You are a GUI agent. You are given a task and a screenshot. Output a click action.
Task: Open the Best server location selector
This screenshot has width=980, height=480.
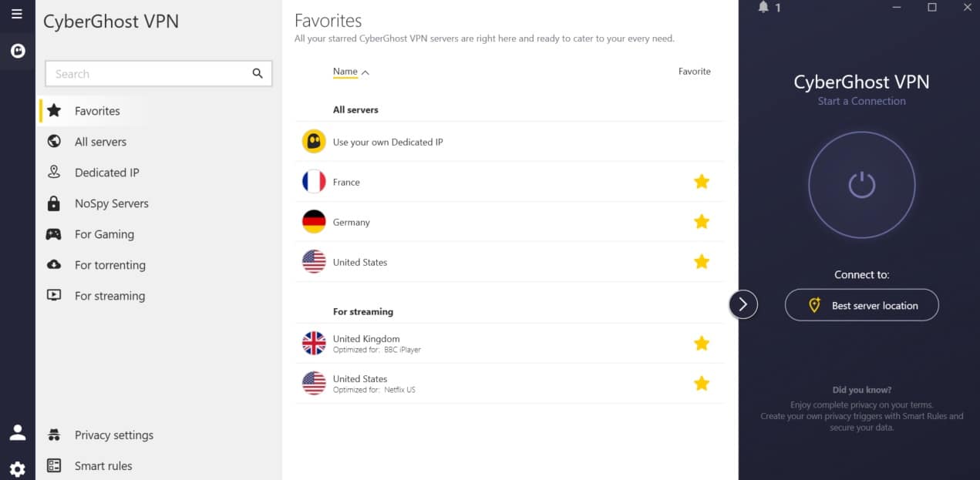(861, 305)
